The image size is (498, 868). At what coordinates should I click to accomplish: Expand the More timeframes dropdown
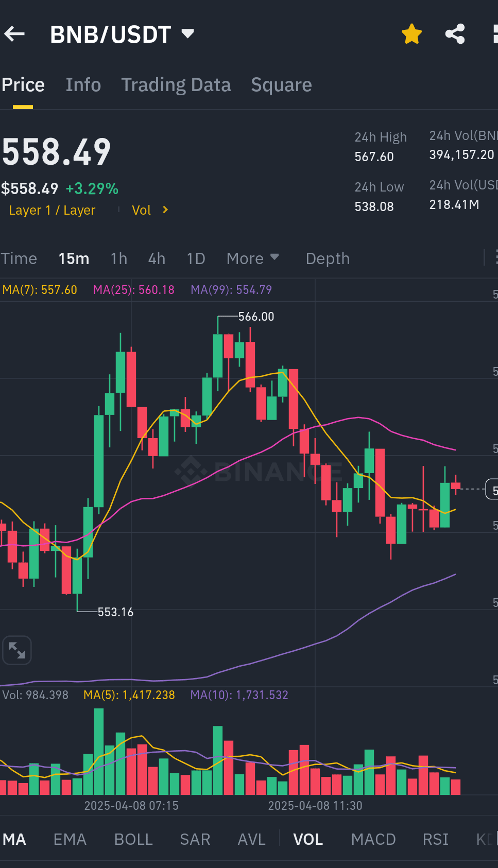[252, 258]
